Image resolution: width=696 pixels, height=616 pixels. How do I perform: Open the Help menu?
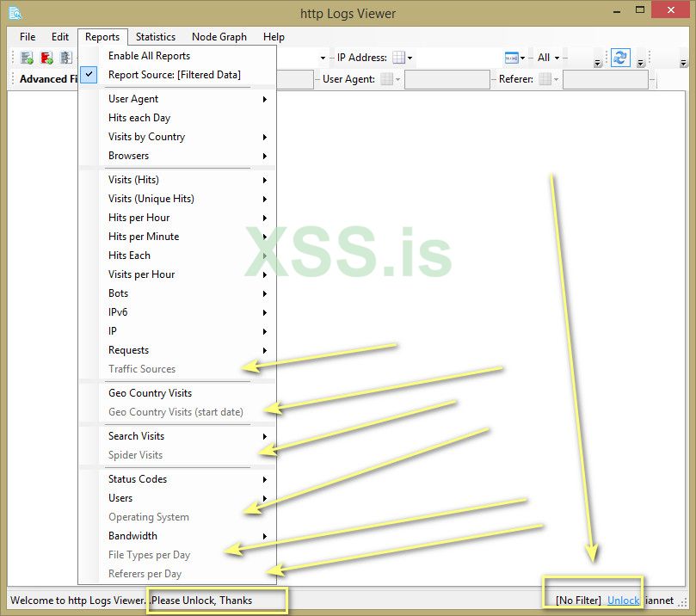274,37
